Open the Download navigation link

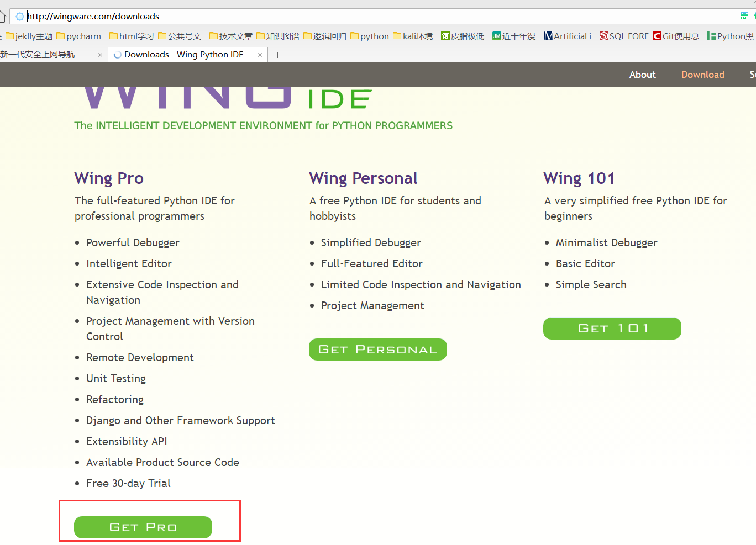702,75
